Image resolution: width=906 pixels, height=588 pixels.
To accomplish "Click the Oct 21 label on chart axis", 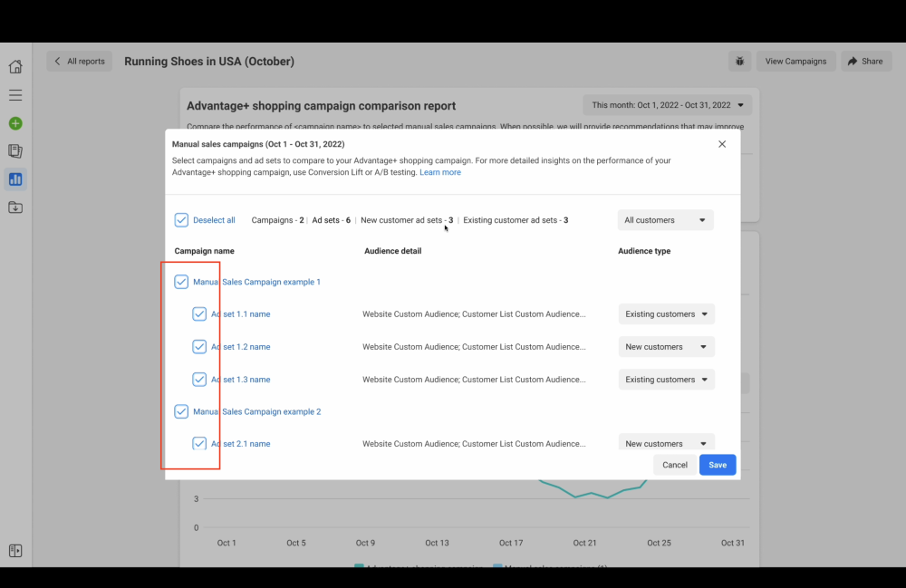I will pyautogui.click(x=584, y=543).
